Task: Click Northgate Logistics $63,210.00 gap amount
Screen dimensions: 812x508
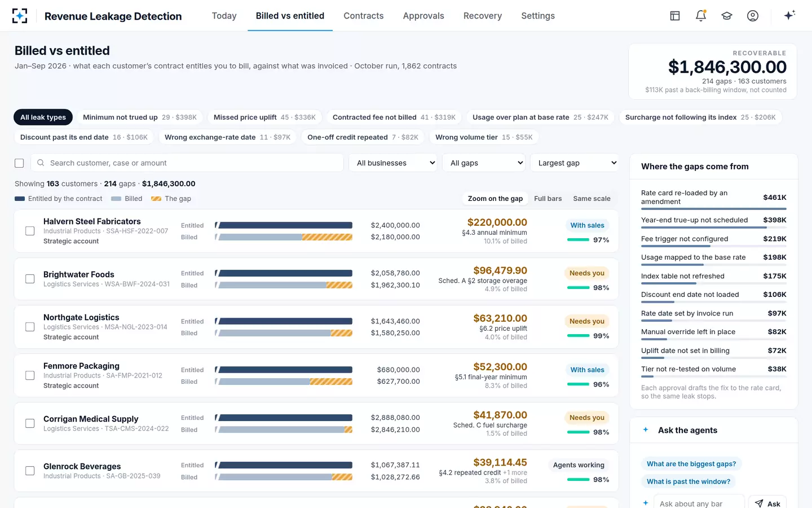Action: [x=500, y=318]
